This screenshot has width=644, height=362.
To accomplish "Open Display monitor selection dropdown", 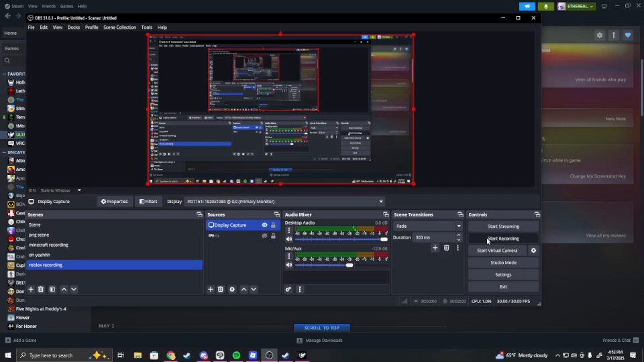I will pos(285,202).
